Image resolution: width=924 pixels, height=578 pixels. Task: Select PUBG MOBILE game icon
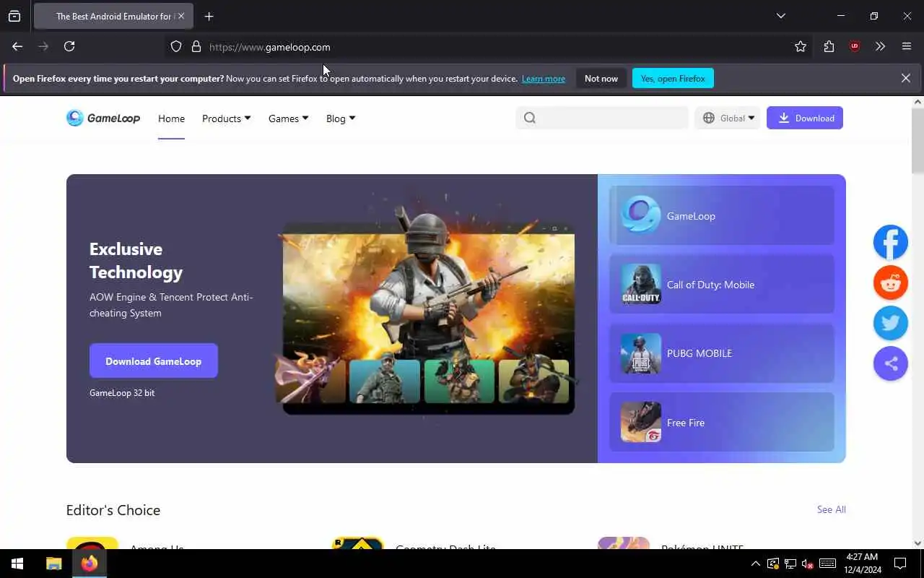point(641,353)
